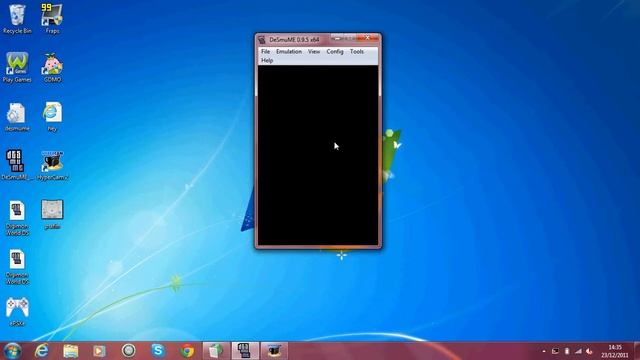Open the File menu in DeSmuME
This screenshot has height=360, width=640.
tap(265, 51)
